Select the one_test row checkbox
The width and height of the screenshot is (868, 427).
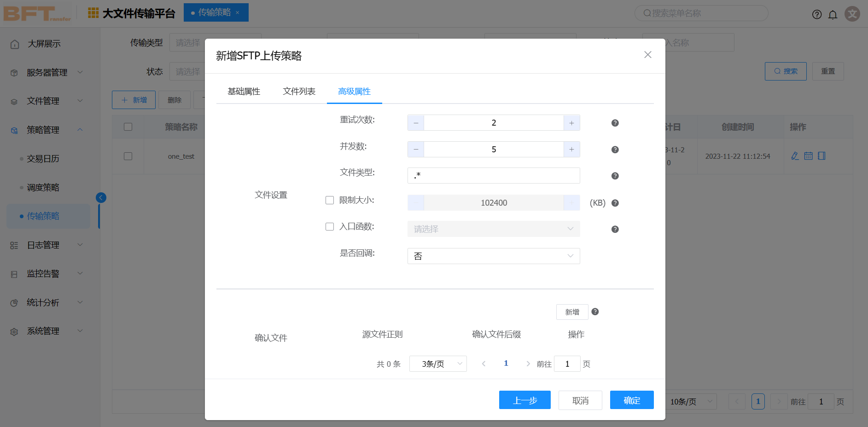click(128, 156)
